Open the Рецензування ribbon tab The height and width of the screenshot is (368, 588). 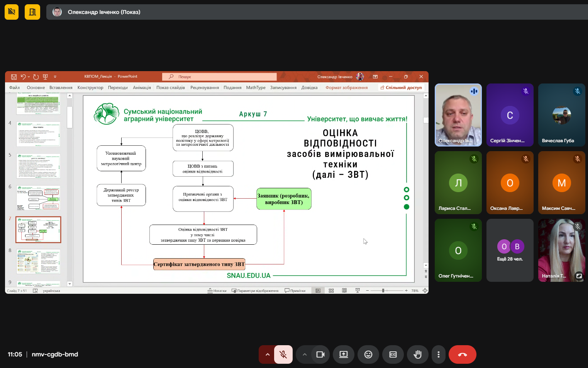click(x=204, y=88)
